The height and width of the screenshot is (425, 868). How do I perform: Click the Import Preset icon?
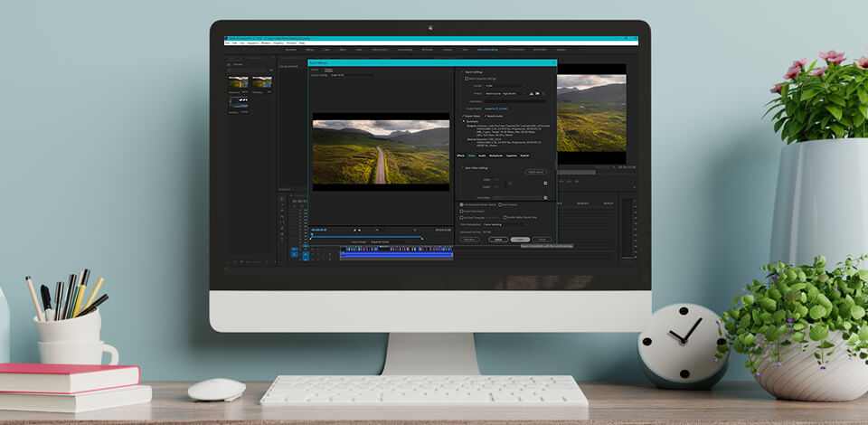coord(538,93)
